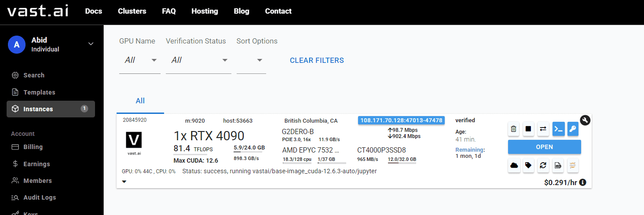Open the terminal SSH connect icon
Screen dimensions: 644x215
(x=558, y=129)
